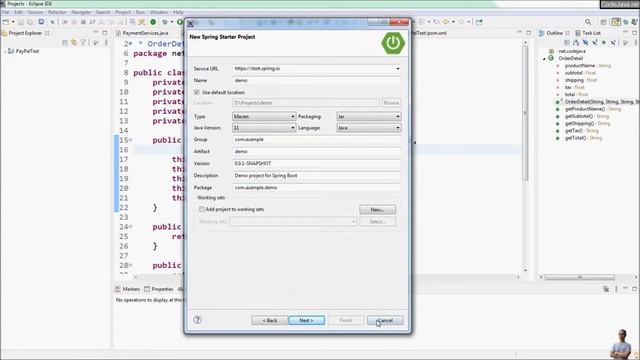Click the filter icon in Project Explorer
640x360 pixels.
[83, 42]
